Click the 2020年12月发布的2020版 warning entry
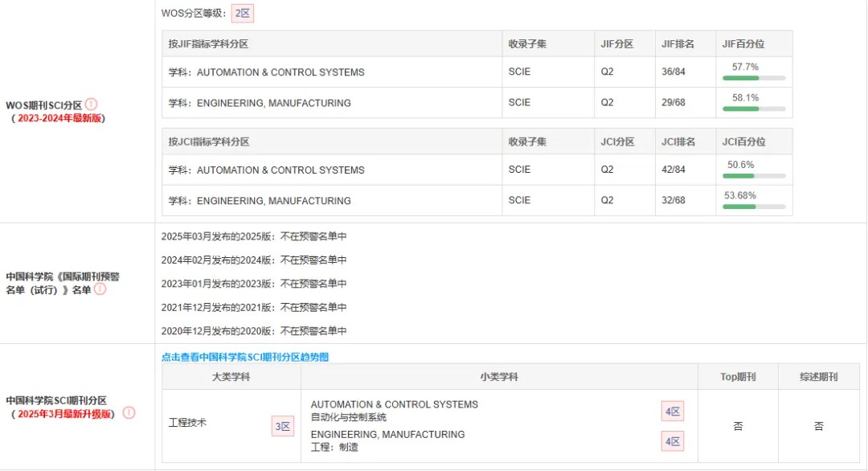Screen dimensions: 868x471 pos(253,331)
